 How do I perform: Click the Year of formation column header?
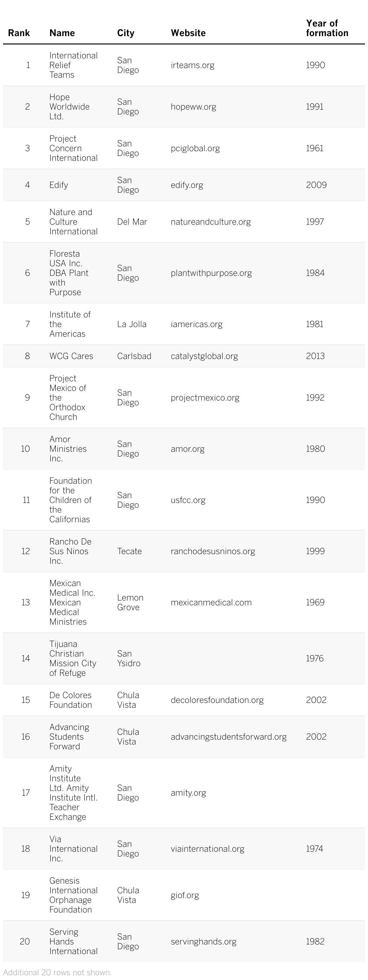[x=327, y=28]
